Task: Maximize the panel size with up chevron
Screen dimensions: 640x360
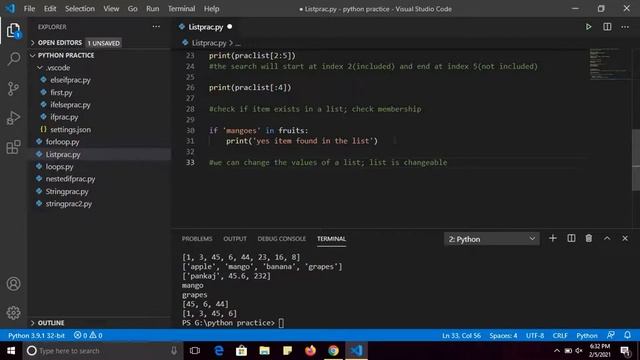Action: coord(607,238)
